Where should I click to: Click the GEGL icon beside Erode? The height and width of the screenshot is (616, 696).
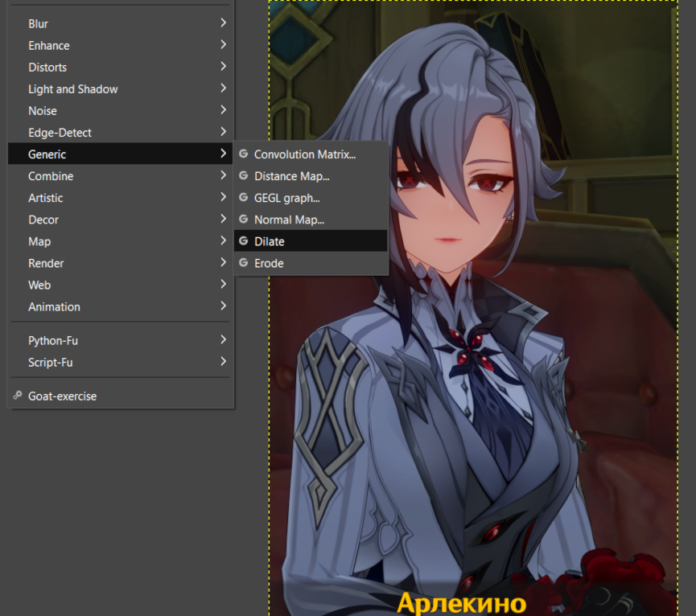coord(243,262)
